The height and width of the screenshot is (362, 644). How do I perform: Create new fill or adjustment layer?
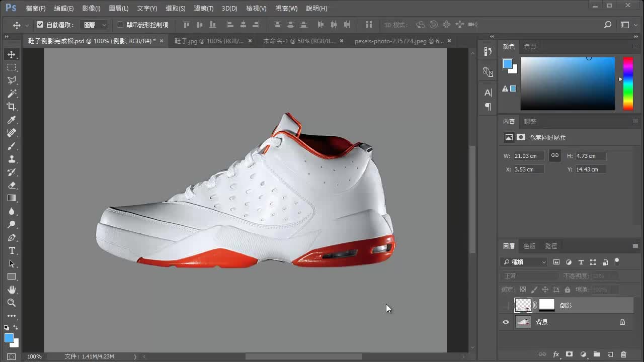(583, 354)
